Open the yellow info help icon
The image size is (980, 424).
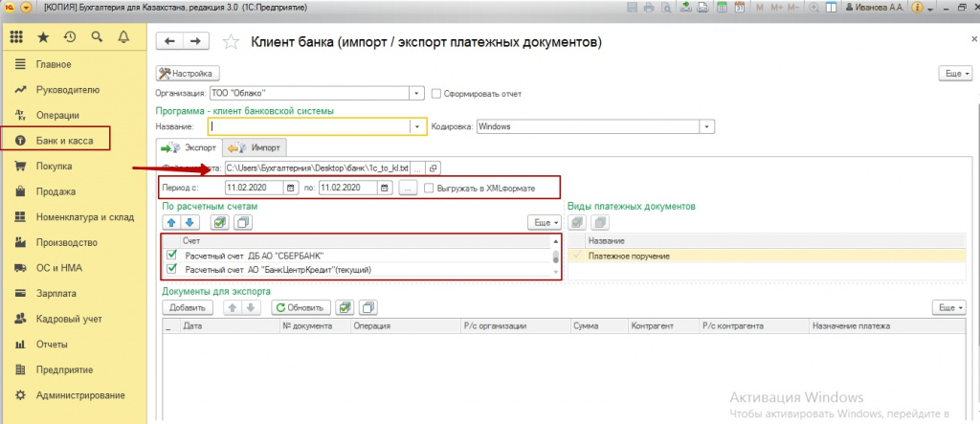coord(918,8)
